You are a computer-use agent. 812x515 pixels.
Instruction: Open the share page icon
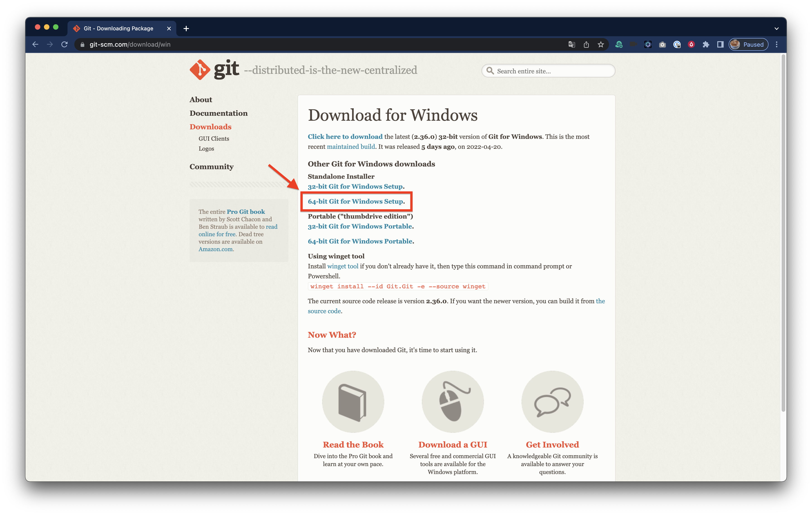tap(586, 44)
